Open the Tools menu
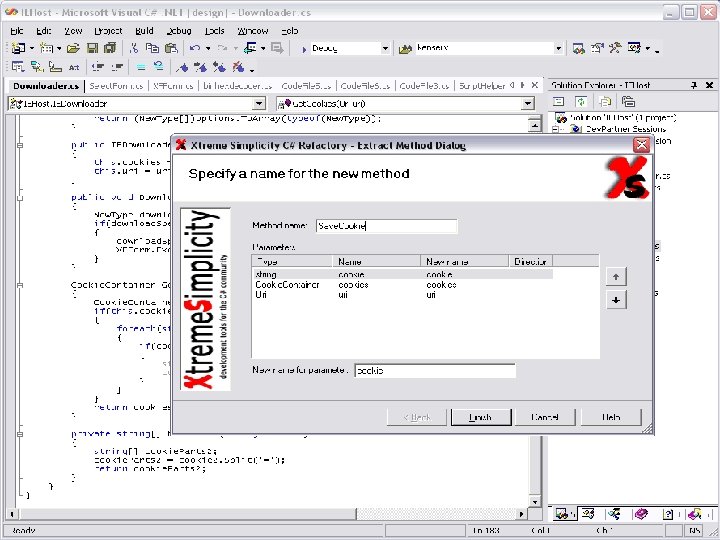Screen dimensions: 720x540 point(214,31)
